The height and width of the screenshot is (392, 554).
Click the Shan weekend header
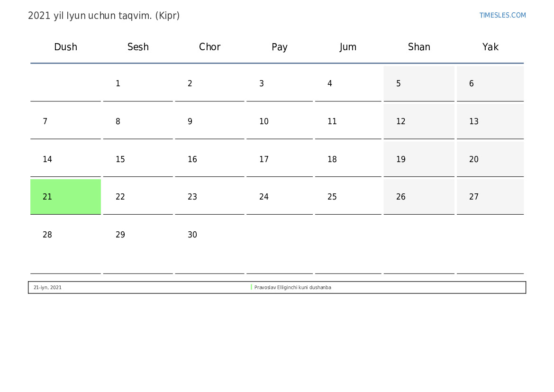(x=419, y=47)
